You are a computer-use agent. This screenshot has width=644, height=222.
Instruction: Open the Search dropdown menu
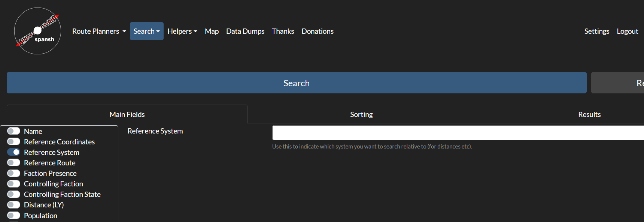point(147,31)
